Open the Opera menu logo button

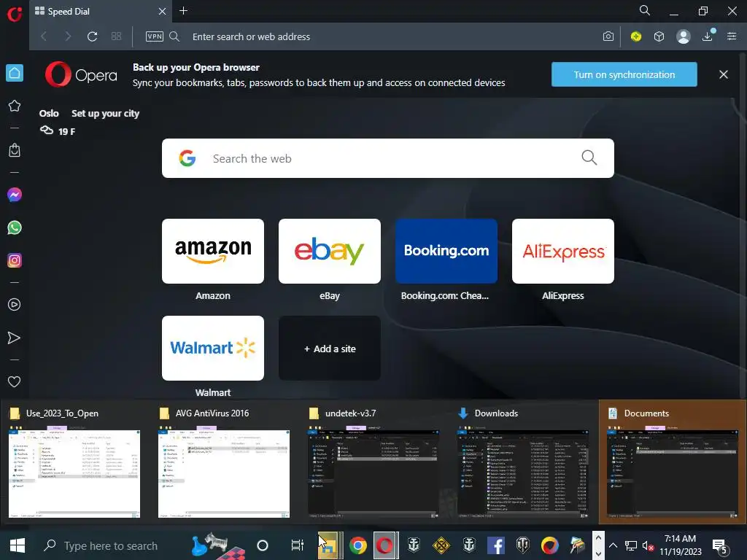[15, 13]
